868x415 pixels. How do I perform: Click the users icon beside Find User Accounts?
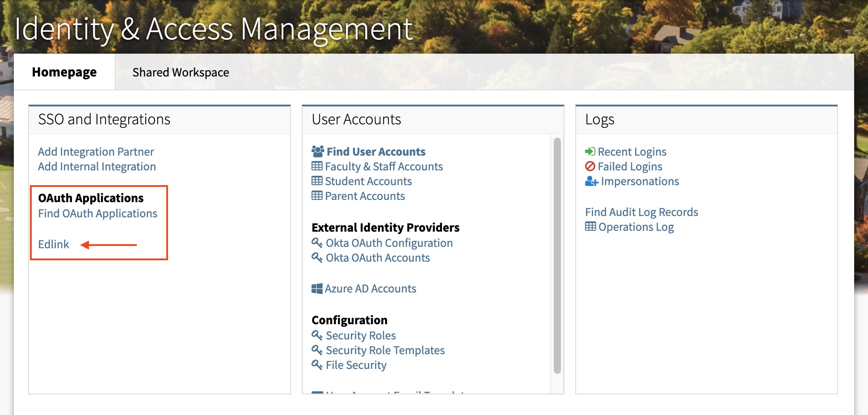tap(317, 152)
